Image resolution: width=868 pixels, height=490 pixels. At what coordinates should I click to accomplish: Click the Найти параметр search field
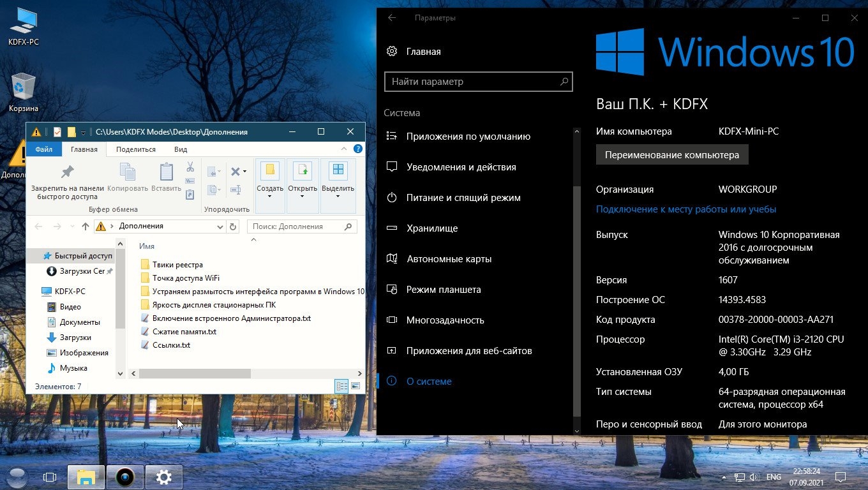(479, 82)
